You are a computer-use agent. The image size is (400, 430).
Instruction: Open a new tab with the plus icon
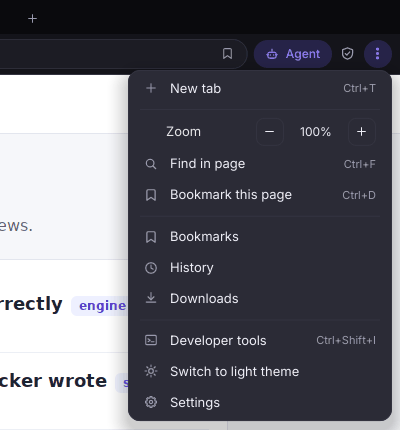click(x=32, y=19)
